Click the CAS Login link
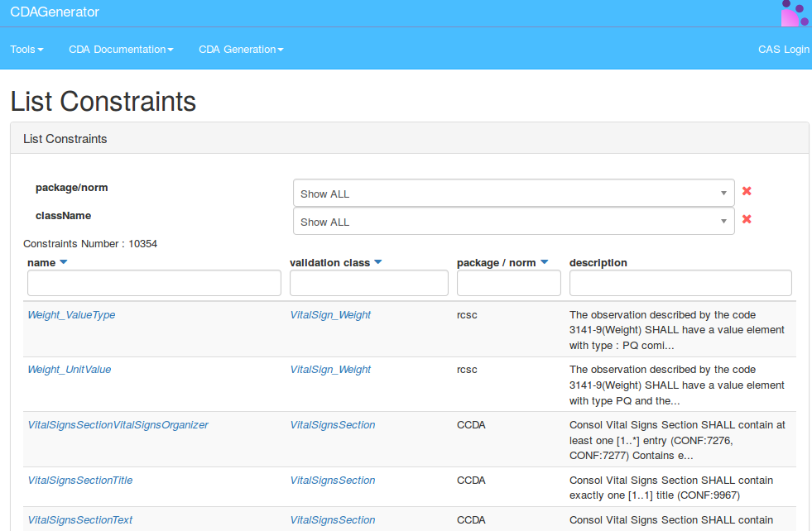812x531 pixels. point(783,50)
